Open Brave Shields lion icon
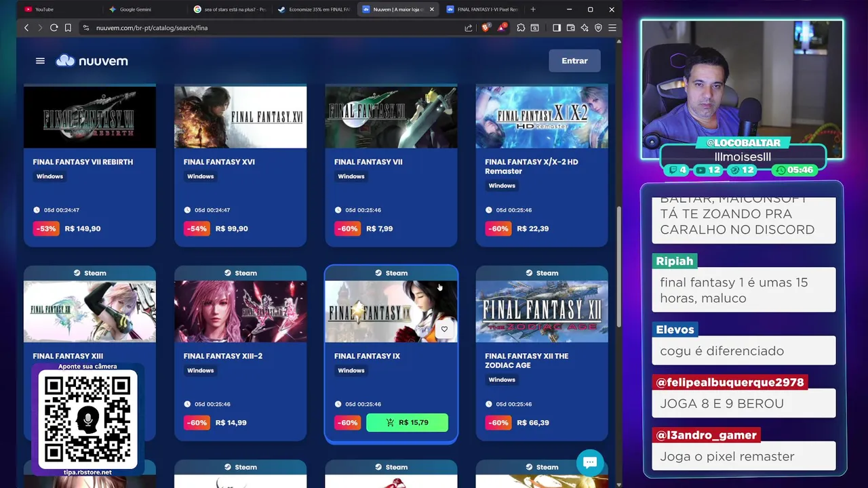Image resolution: width=868 pixels, height=488 pixels. point(486,28)
